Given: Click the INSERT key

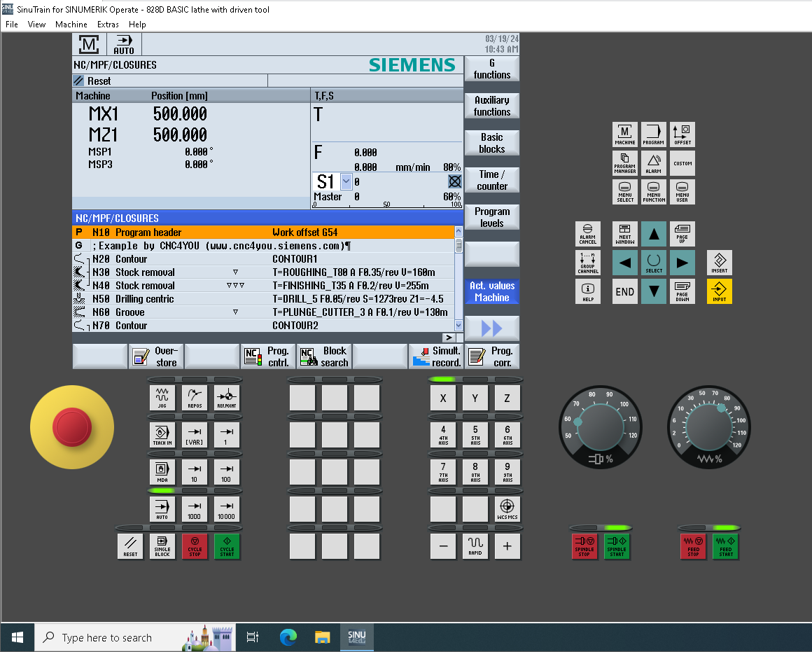Looking at the screenshot, I should pos(720,263).
